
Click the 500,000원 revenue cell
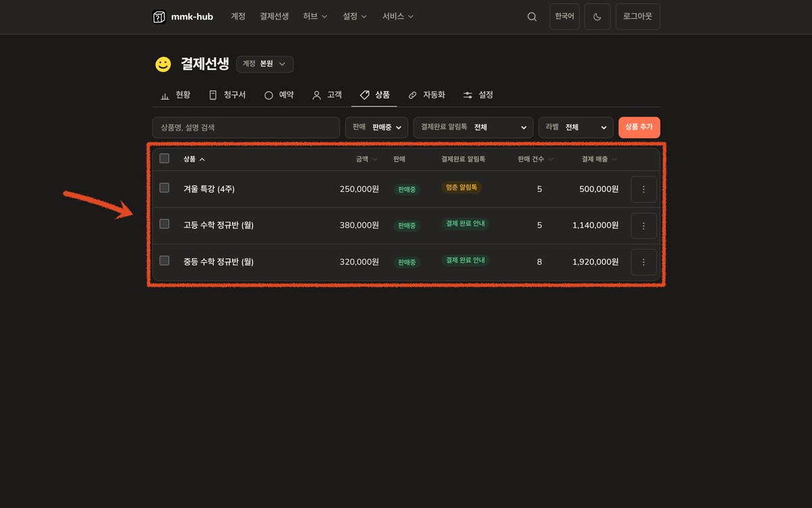click(599, 189)
